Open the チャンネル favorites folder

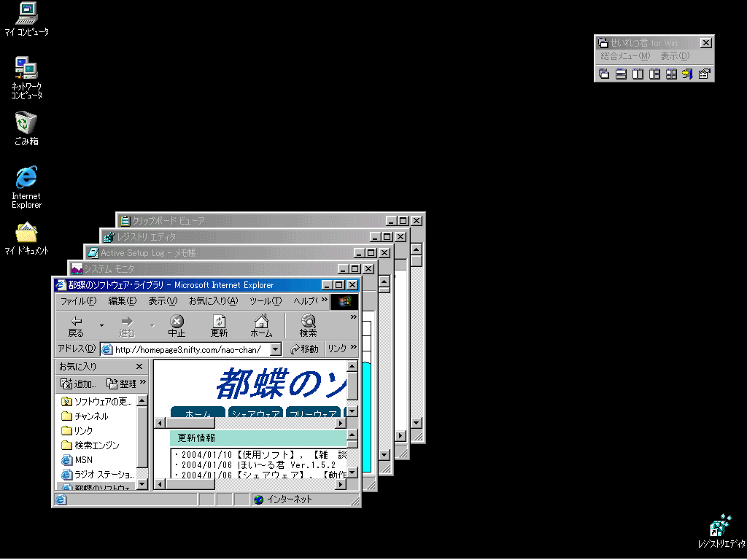click(x=85, y=416)
